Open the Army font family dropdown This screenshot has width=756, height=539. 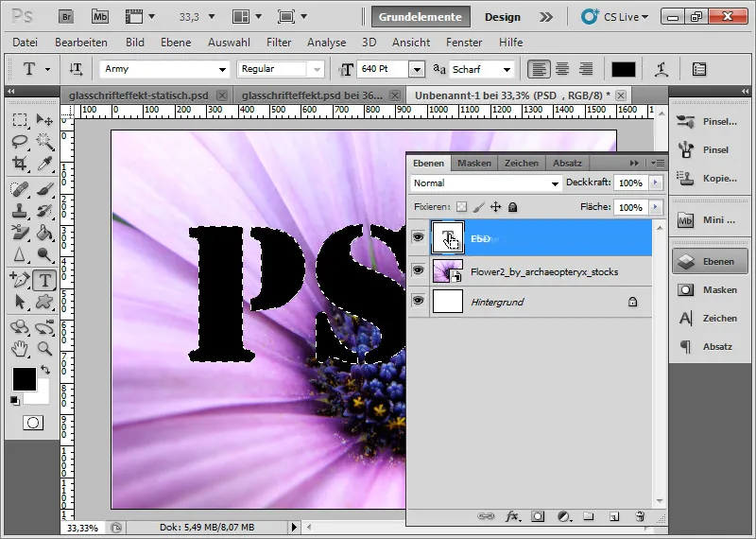tap(222, 69)
